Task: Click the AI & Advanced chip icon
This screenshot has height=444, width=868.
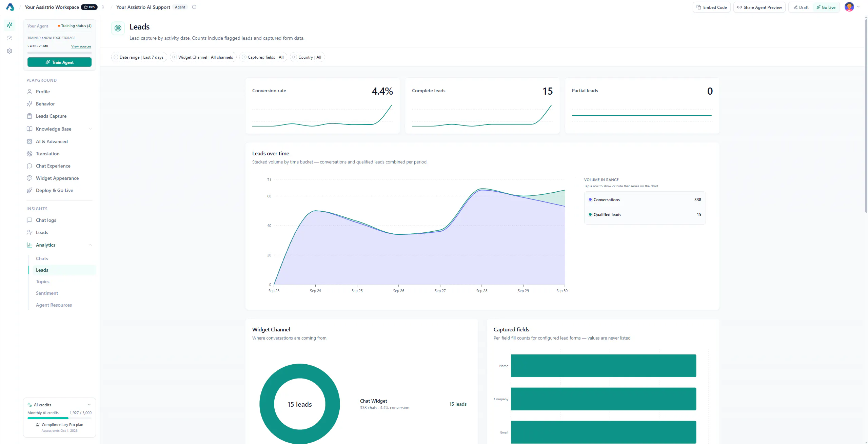Action: [29, 141]
